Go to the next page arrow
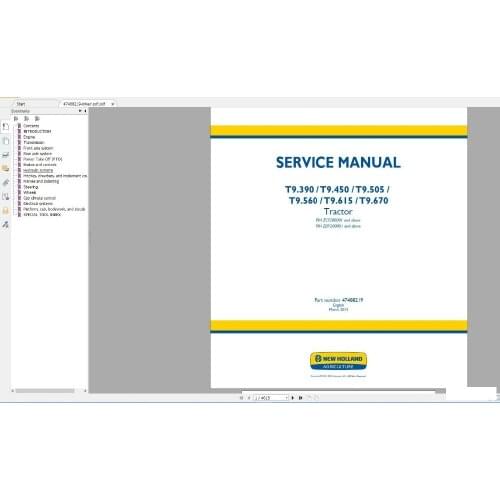This screenshot has width=500, height=500. (x=293, y=398)
